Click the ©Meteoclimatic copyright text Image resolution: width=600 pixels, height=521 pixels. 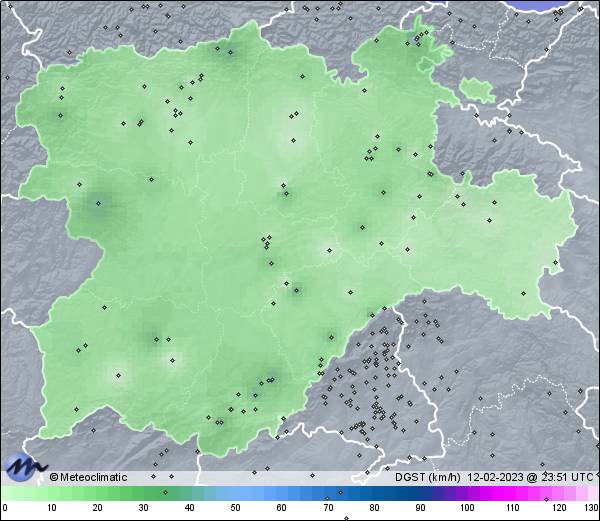tap(88, 477)
